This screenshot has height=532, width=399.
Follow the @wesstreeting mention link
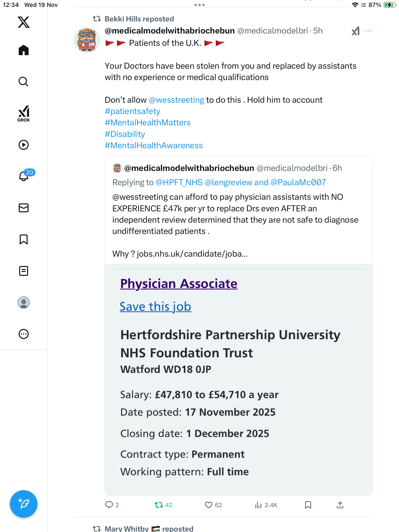click(176, 100)
